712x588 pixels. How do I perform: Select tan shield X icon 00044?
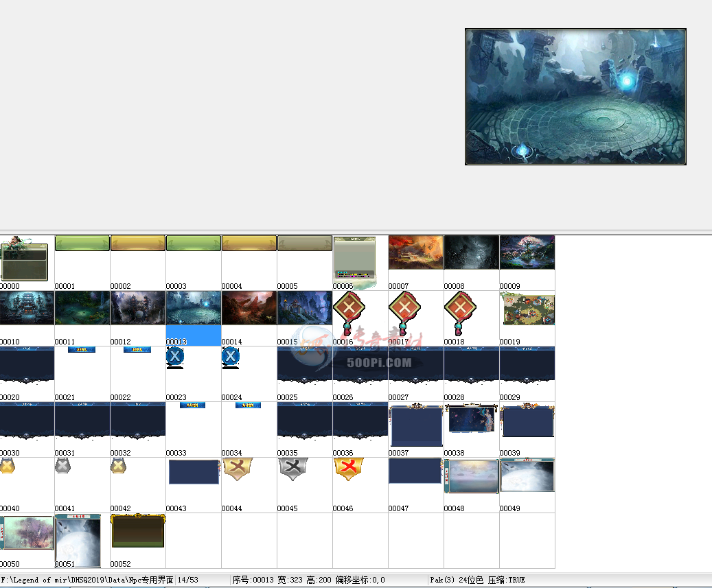pyautogui.click(x=238, y=469)
